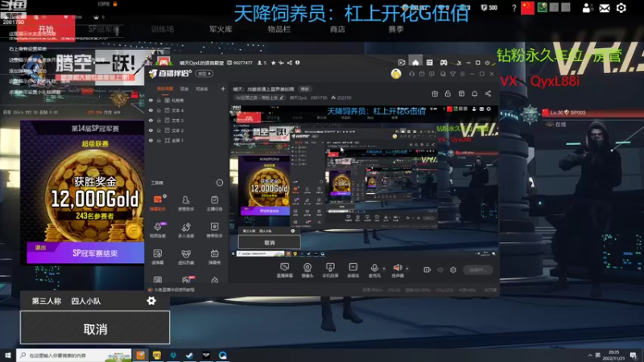Open the share icon above the preview
The image size is (644, 362).
pos(488,93)
